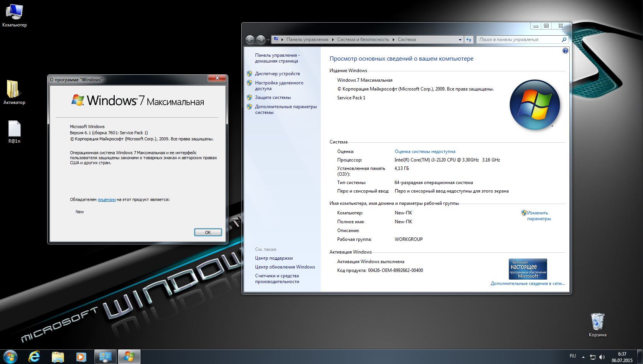Click the control panel search field
Viewport: 643px width, 364px height.
(518, 40)
